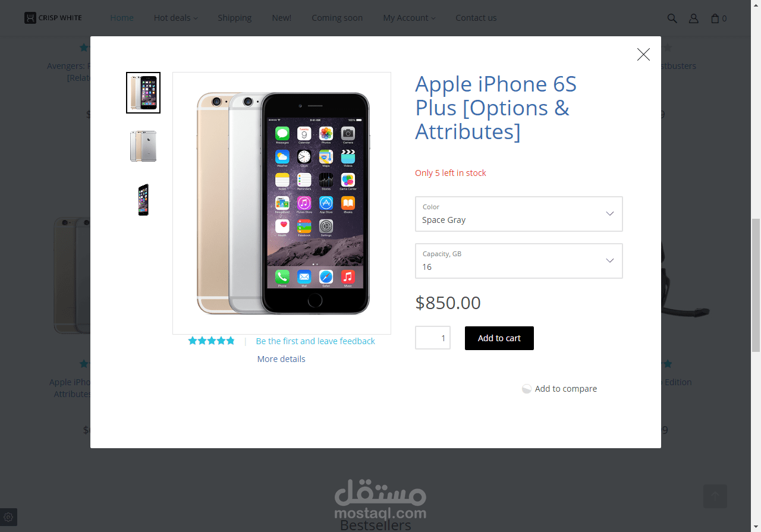Close the quick view popup
Image resolution: width=761 pixels, height=532 pixels.
(x=643, y=55)
